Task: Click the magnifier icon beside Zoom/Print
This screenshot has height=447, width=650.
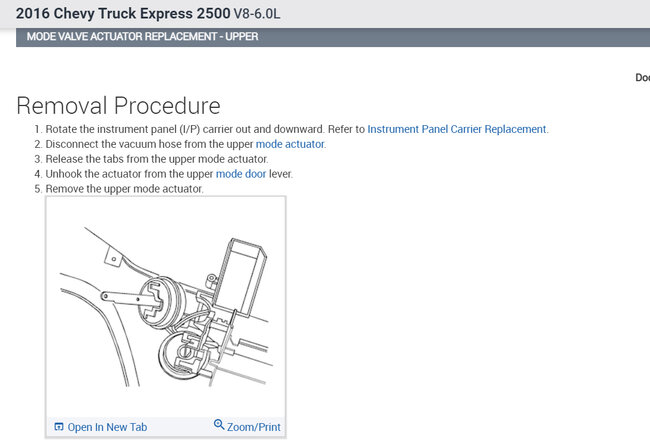Action: coord(219,425)
